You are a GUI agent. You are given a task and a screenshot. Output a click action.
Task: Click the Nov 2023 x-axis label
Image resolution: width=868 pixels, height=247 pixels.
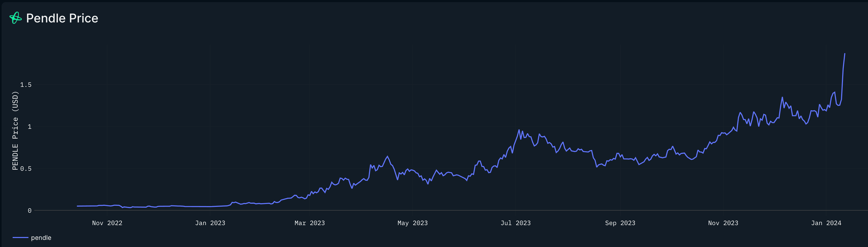pos(723,223)
